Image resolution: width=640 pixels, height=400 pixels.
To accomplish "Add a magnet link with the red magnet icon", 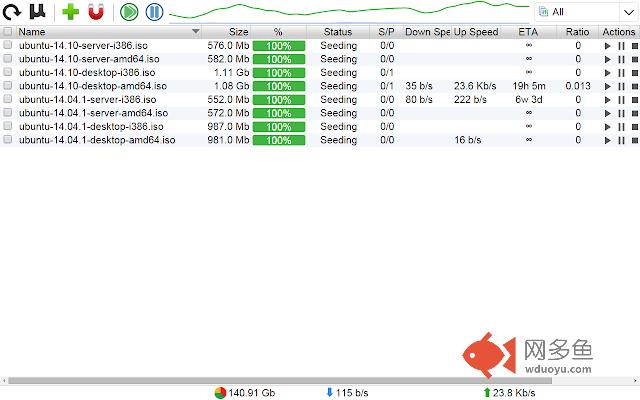I will click(96, 12).
